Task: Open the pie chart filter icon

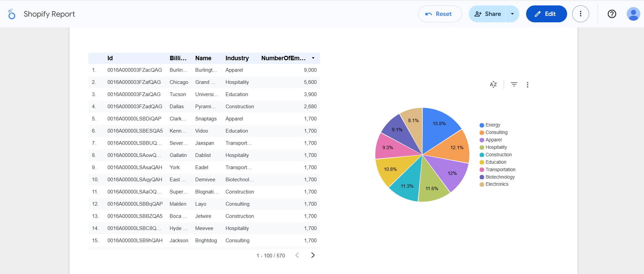Action: 514,85
